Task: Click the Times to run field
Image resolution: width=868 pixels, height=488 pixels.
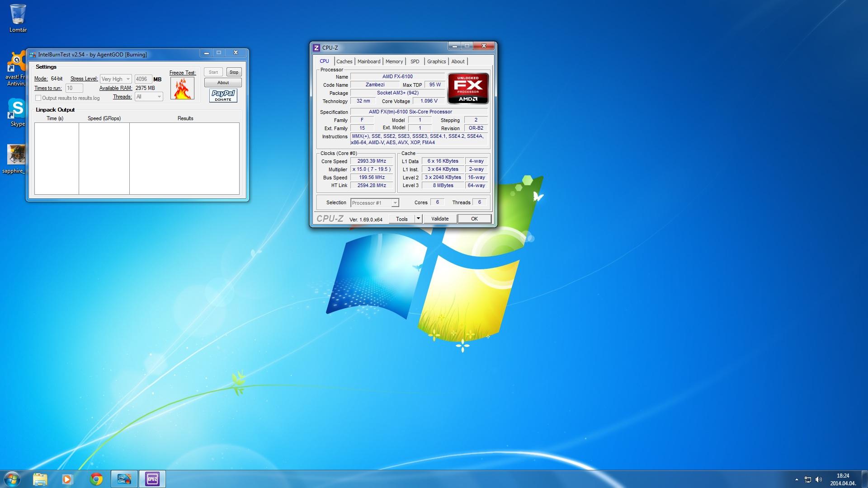Action: point(74,88)
